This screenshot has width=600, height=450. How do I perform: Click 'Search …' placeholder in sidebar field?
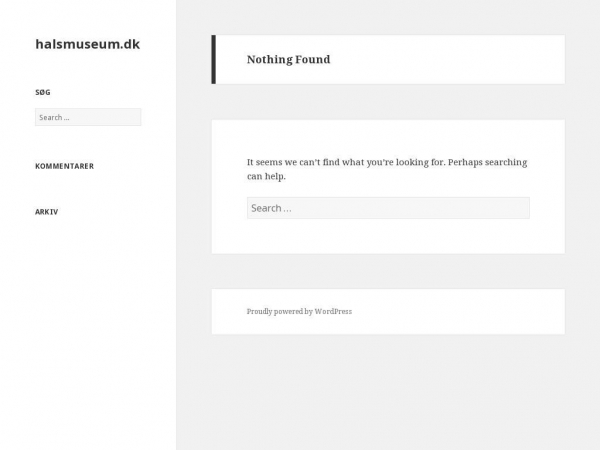coord(54,117)
